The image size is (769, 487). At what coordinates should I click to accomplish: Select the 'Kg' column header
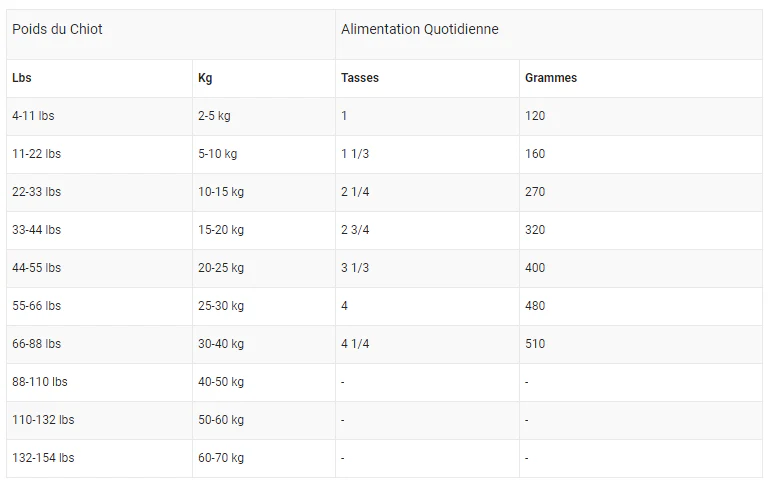(x=205, y=78)
